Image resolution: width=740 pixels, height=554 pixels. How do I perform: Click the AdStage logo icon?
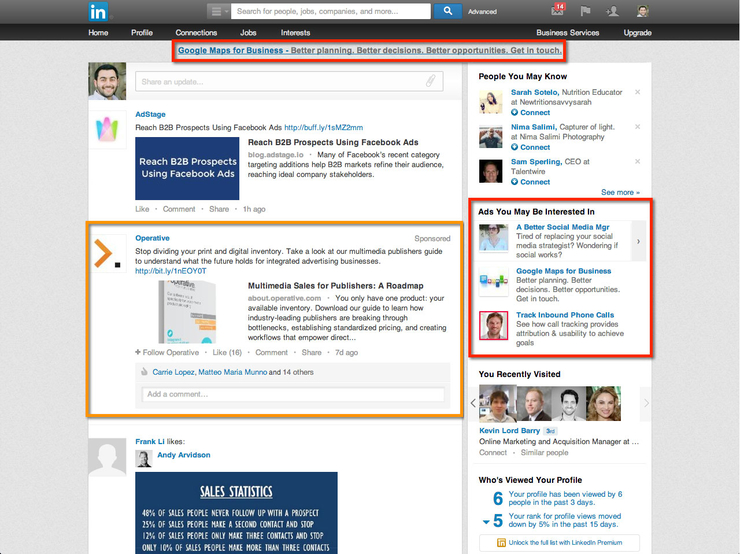coord(107,130)
